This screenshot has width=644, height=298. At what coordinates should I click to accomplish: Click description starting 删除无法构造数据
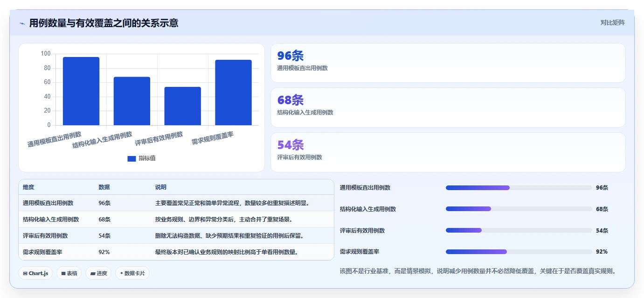click(x=229, y=236)
